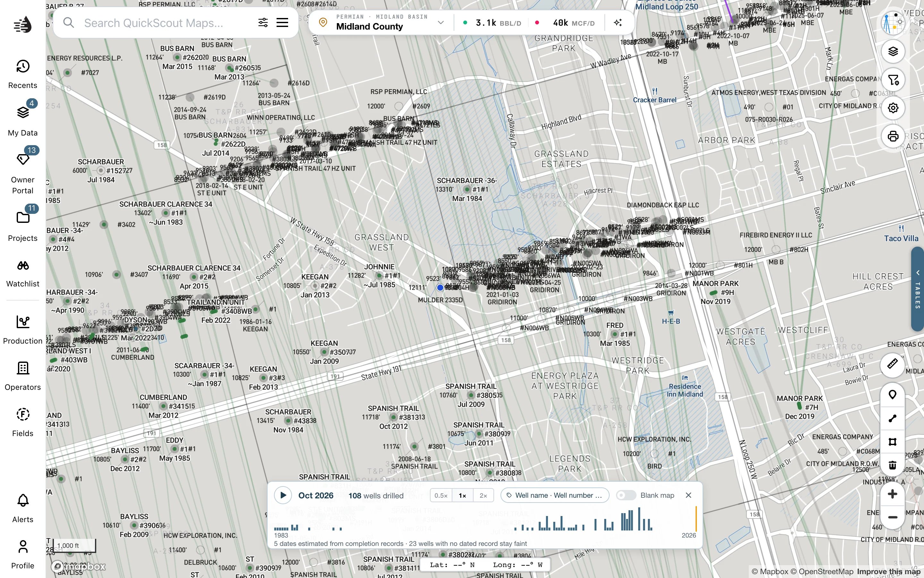Image resolution: width=924 pixels, height=578 pixels.
Task: Set playback speed to 1×
Action: click(x=462, y=495)
